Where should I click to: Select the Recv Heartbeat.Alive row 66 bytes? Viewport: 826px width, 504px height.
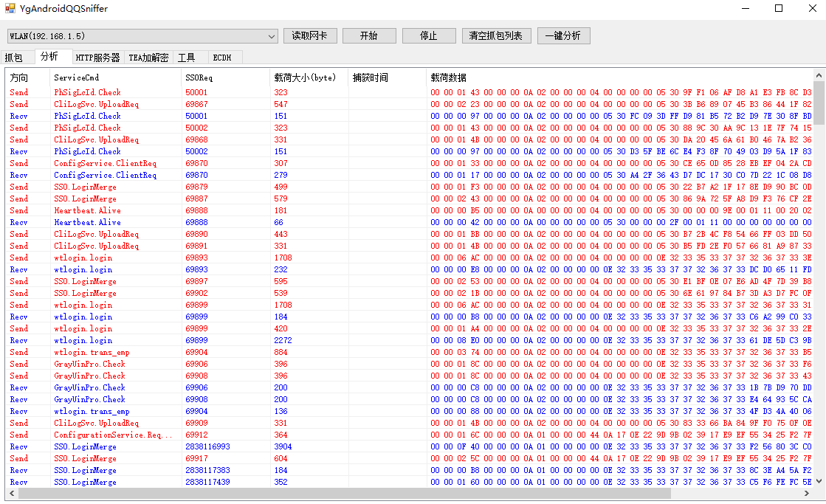pyautogui.click(x=410, y=222)
